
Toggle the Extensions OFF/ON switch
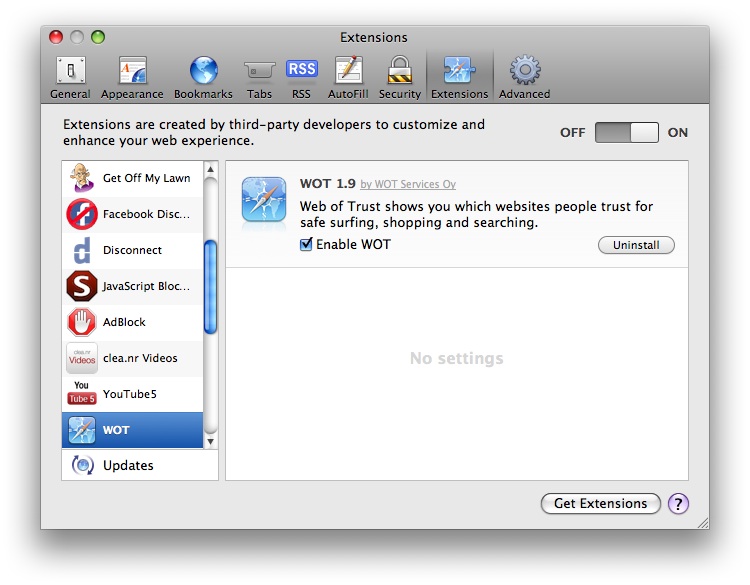coord(627,132)
